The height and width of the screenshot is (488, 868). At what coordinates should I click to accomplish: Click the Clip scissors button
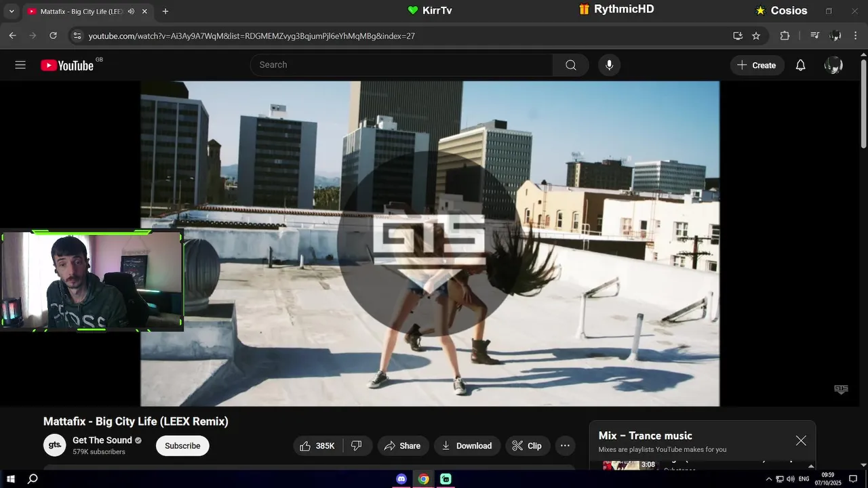(x=527, y=445)
